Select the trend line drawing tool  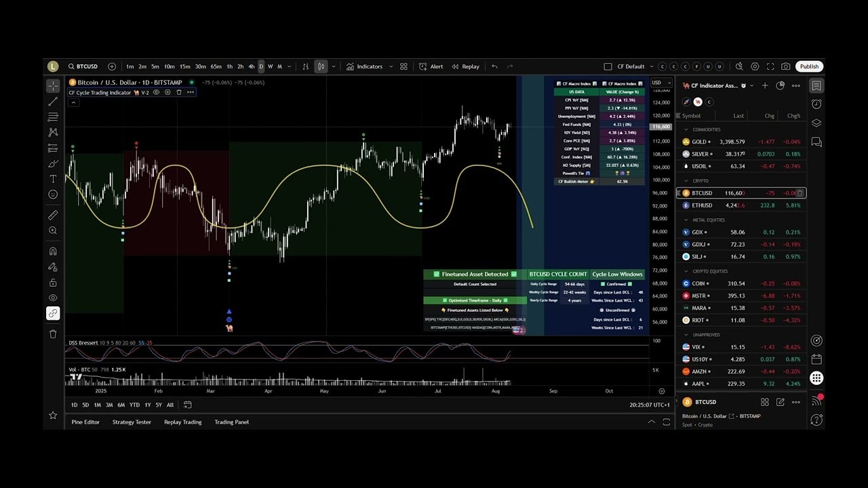53,102
